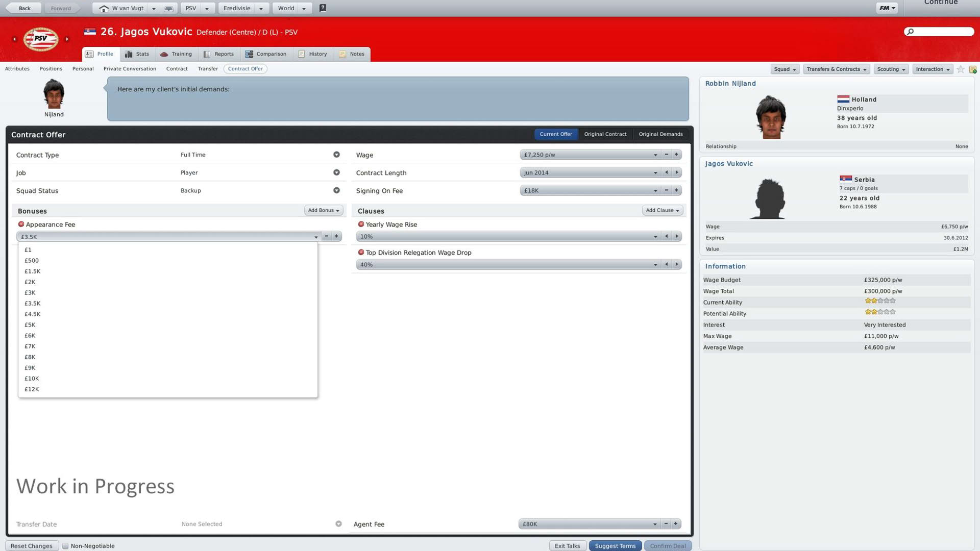980x551 pixels.
Task: Increase the Wage with plus button
Action: (x=676, y=155)
